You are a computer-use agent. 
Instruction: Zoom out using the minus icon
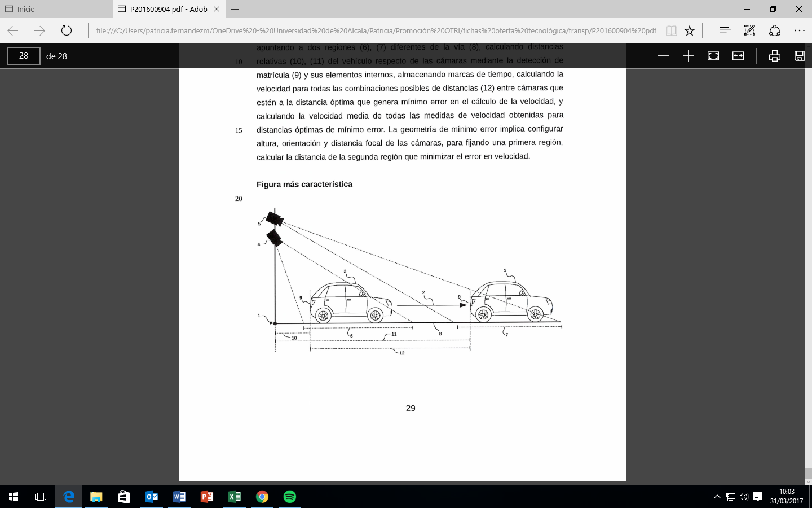(x=664, y=56)
